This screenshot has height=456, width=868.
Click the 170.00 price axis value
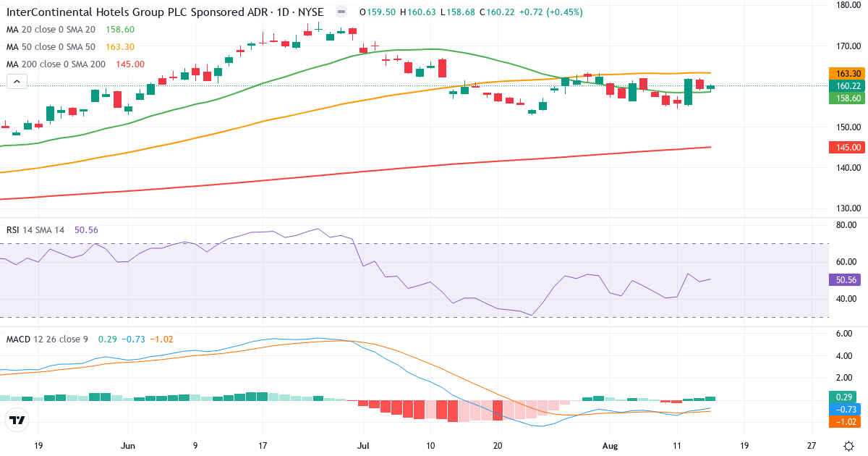point(847,46)
